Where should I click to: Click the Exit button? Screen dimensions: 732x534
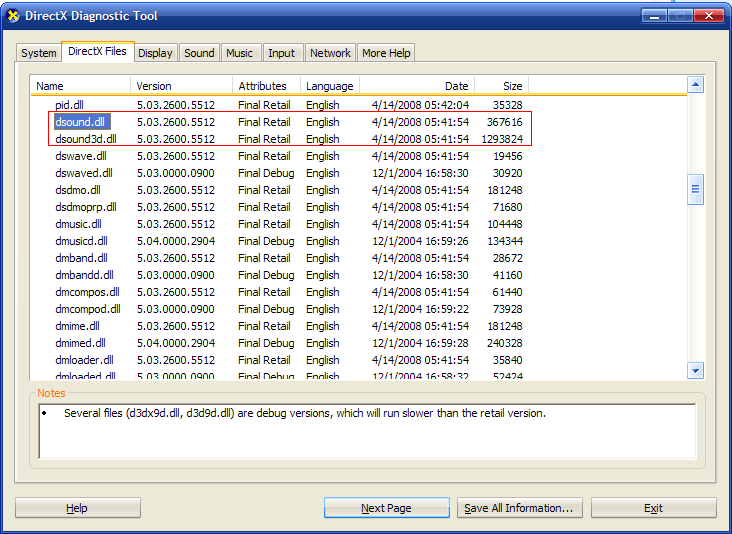click(x=653, y=508)
